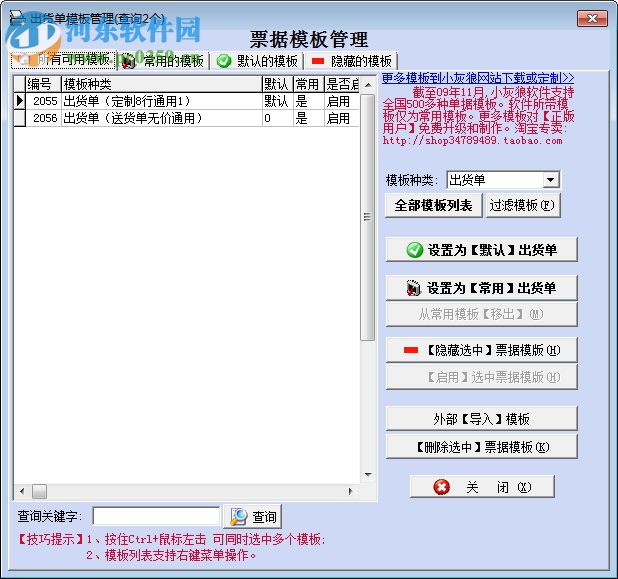Viewport: 618px width, 579px height.
Task: Select row 2056 出货单(送货单无价通用)
Action: [186, 118]
